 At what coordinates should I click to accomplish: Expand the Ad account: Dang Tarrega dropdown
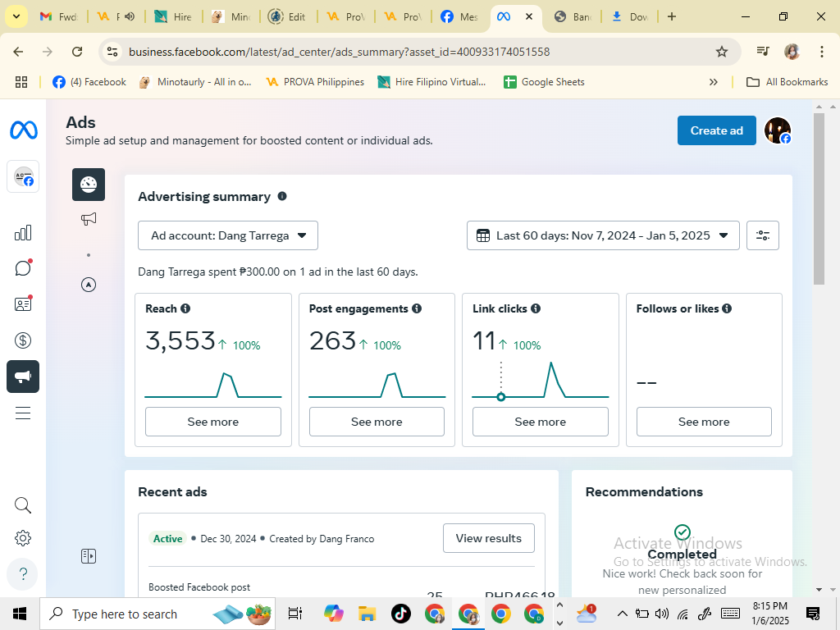[x=228, y=235]
